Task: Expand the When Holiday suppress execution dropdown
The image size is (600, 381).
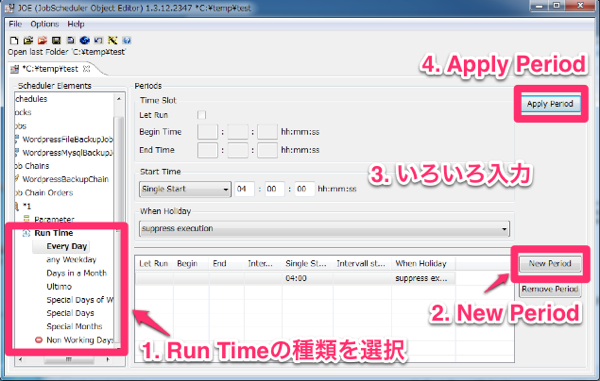Action: coord(324,229)
